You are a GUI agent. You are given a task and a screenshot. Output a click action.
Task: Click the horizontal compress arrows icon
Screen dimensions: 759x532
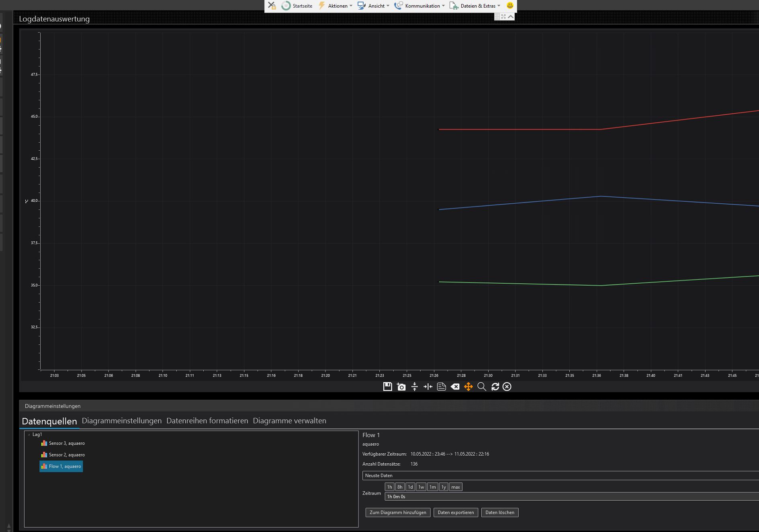[x=428, y=387]
